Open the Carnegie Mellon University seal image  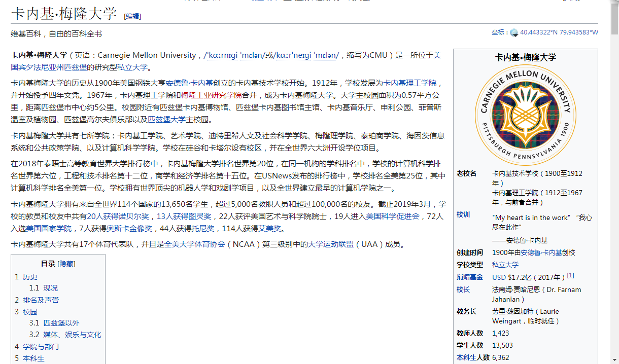[x=525, y=115]
